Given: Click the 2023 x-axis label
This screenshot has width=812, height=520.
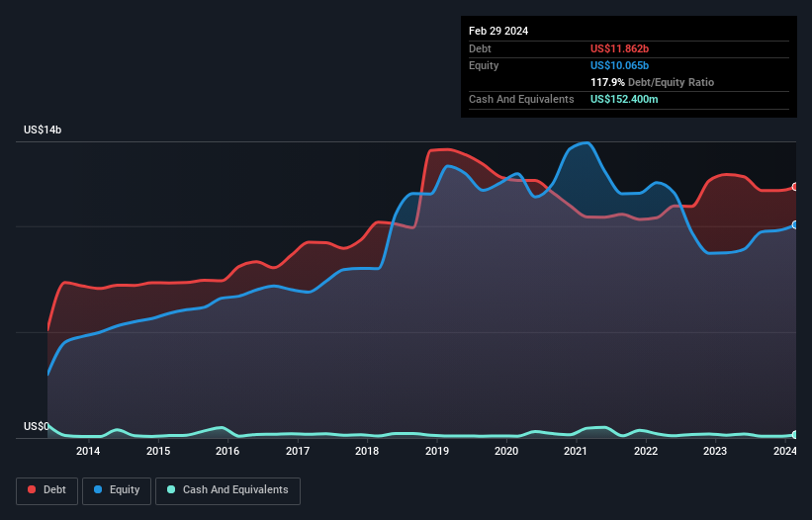Looking at the screenshot, I should pos(715,451).
